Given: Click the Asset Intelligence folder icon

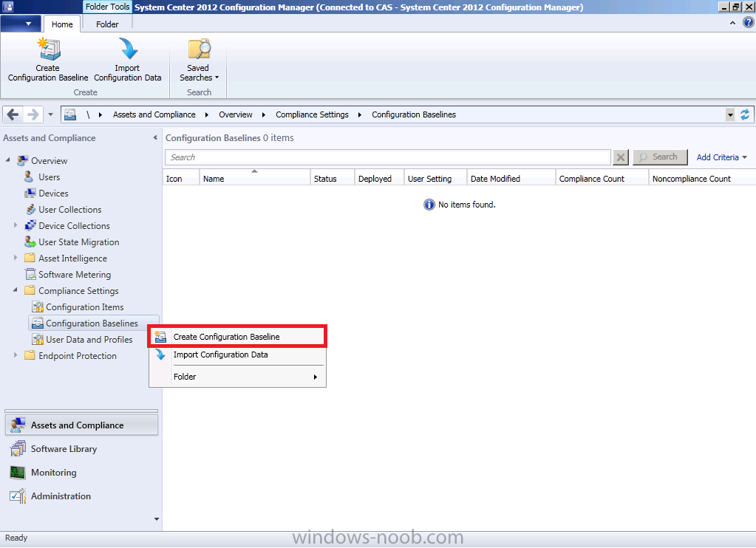Looking at the screenshot, I should point(30,258).
